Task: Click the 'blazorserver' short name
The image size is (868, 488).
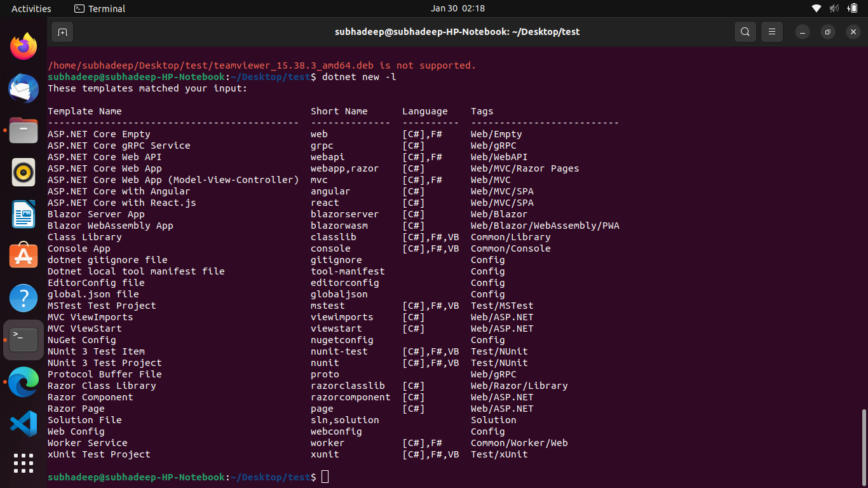Action: tap(345, 214)
